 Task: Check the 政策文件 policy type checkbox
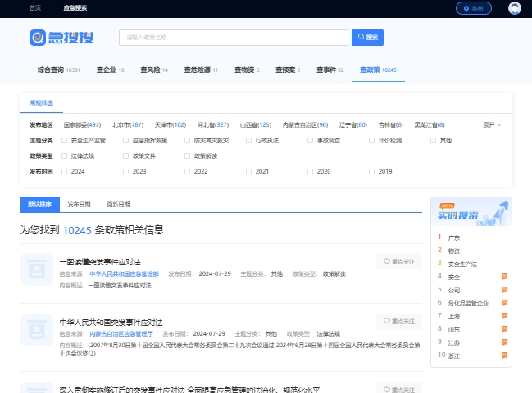pyautogui.click(x=125, y=156)
